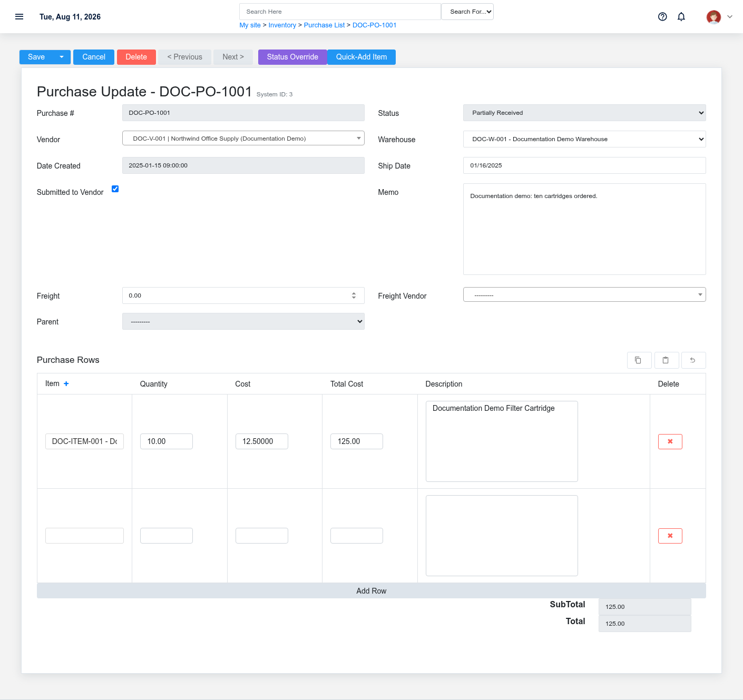Click the cost field showing 12.50000
743x700 pixels.
point(262,441)
